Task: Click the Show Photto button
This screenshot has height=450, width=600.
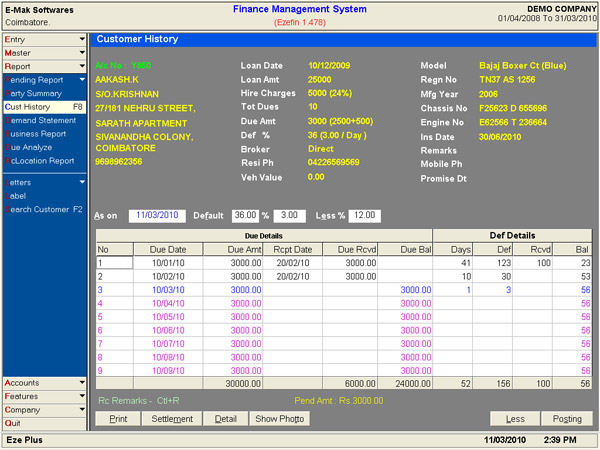Action: pos(280,419)
